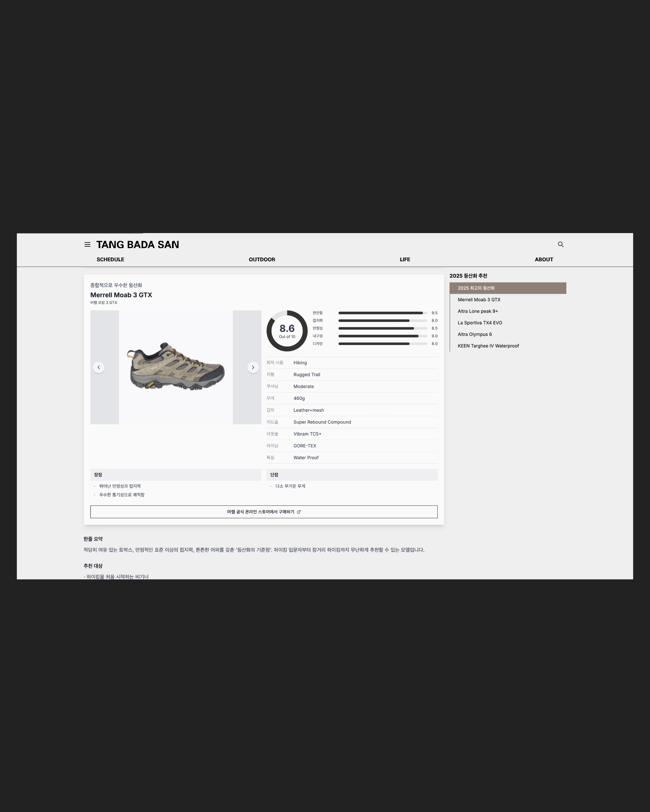The width and height of the screenshot is (650, 812).
Task: Jump to Altra Lone peak 9+ section
Action: [x=478, y=311]
